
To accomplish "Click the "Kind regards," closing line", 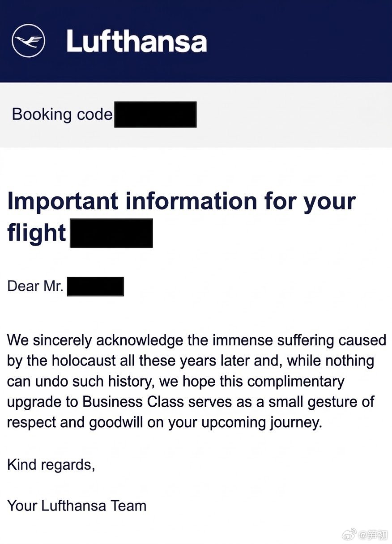I will click(51, 465).
